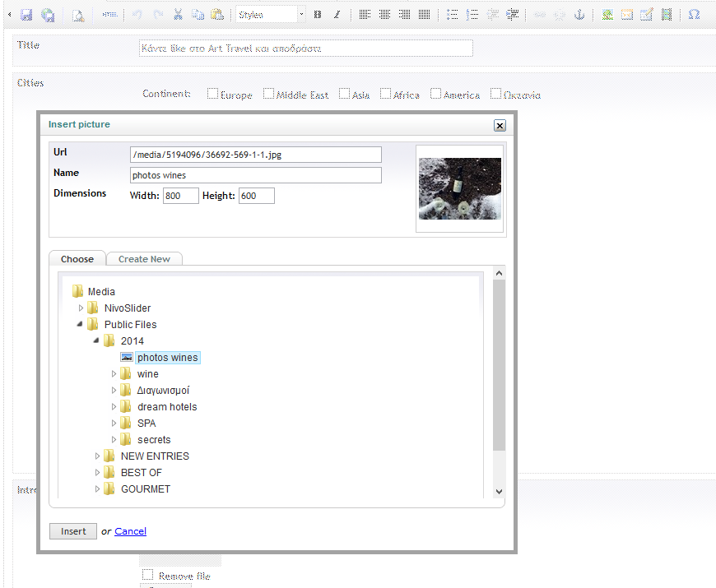Toggle Bold formatting in the toolbar
This screenshot has height=588, width=716.
[x=318, y=15]
